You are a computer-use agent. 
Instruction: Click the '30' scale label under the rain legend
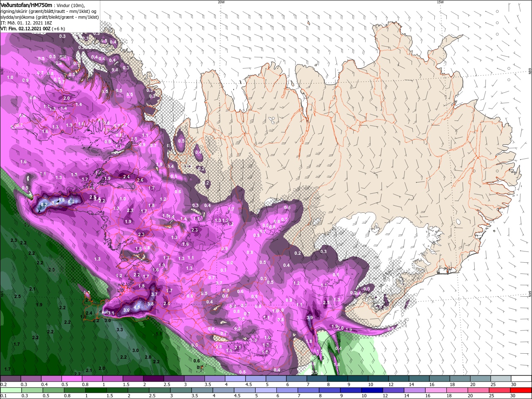coord(512,396)
